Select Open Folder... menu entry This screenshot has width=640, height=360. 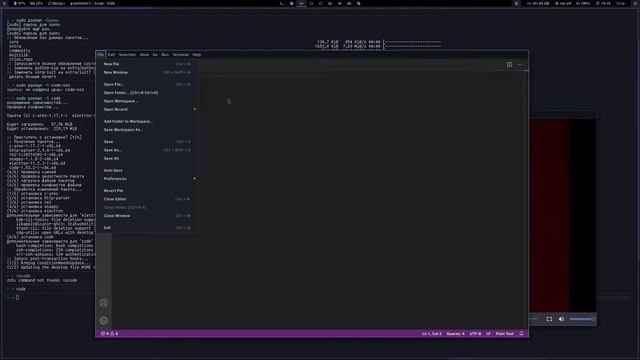point(147,93)
